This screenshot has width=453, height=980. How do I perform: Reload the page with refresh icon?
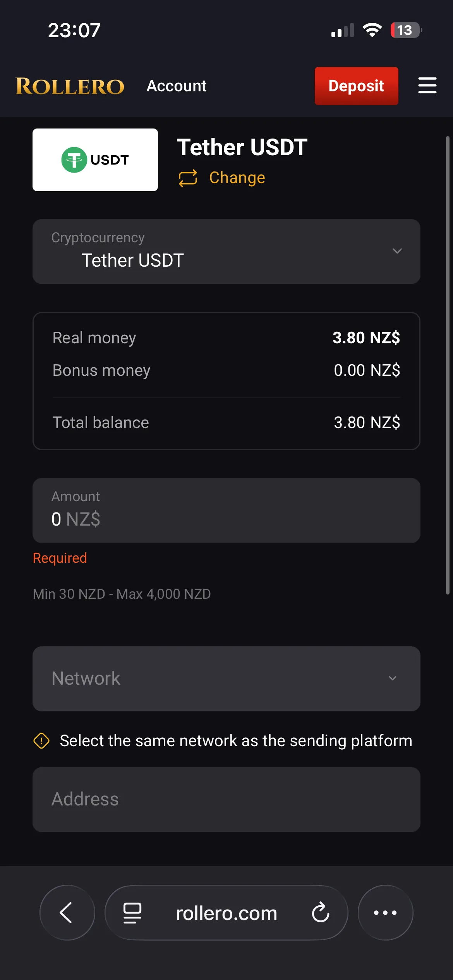(321, 912)
